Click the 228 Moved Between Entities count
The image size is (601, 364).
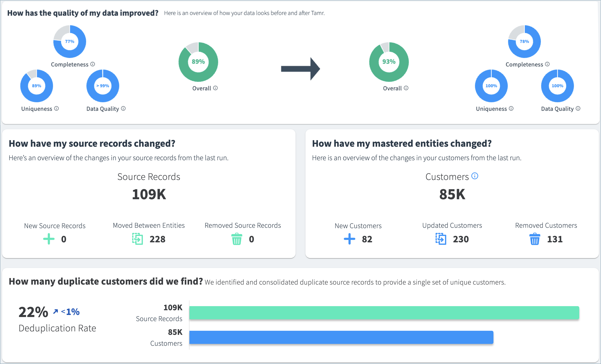[x=157, y=239]
